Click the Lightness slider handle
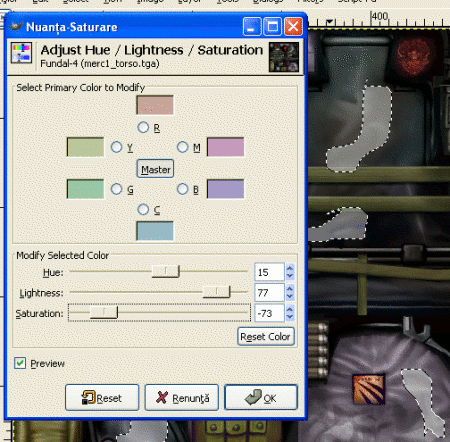This screenshot has width=450, height=442. coord(216,292)
